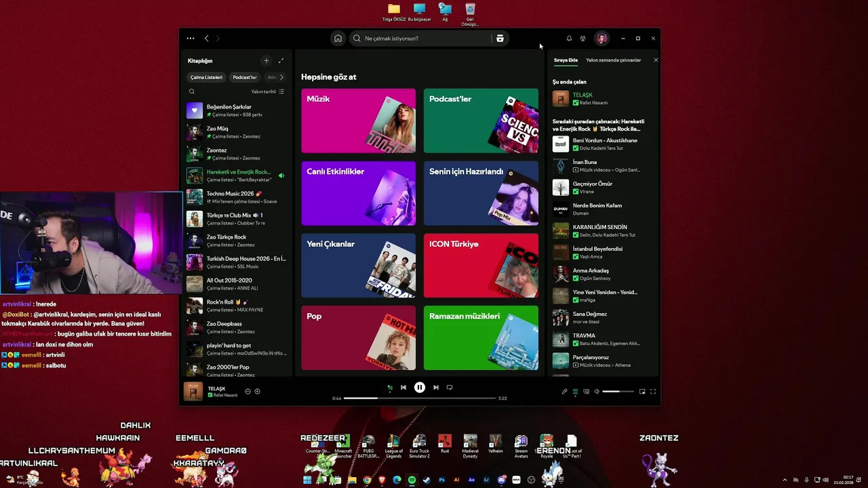
Task: Go back with the left arrow
Action: [207, 39]
